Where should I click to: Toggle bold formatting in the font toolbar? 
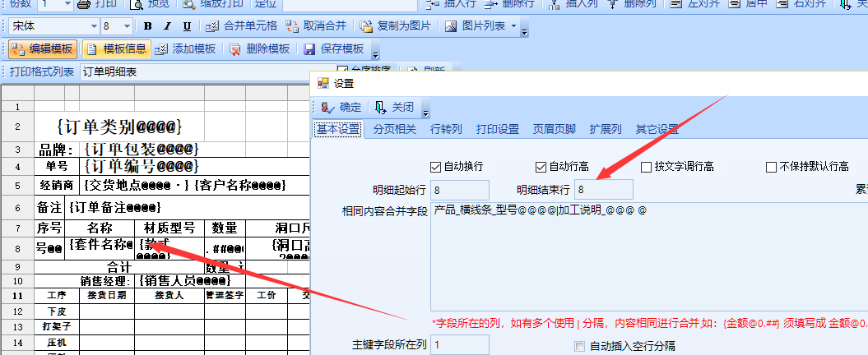[147, 26]
